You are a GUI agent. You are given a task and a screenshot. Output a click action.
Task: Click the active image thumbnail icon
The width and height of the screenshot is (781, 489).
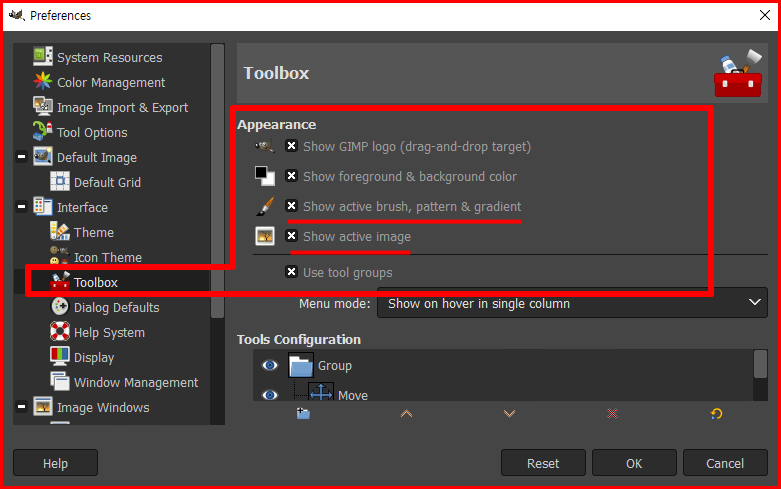[264, 236]
